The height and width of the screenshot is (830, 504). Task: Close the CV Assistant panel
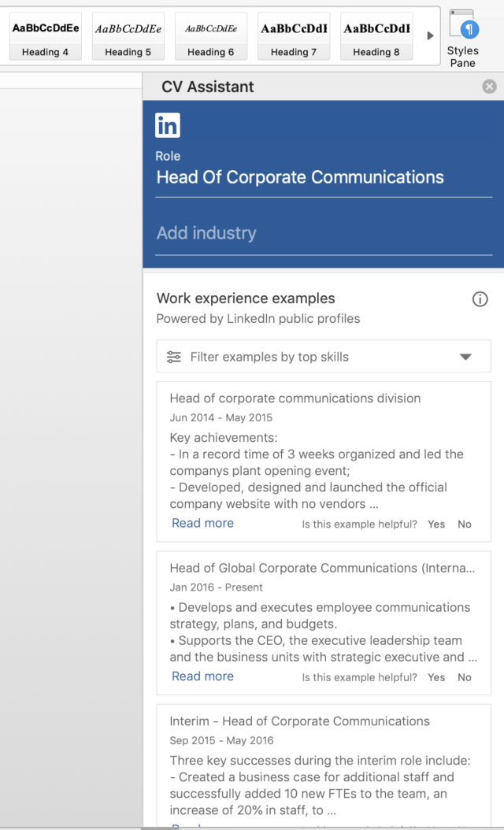pos(490,87)
